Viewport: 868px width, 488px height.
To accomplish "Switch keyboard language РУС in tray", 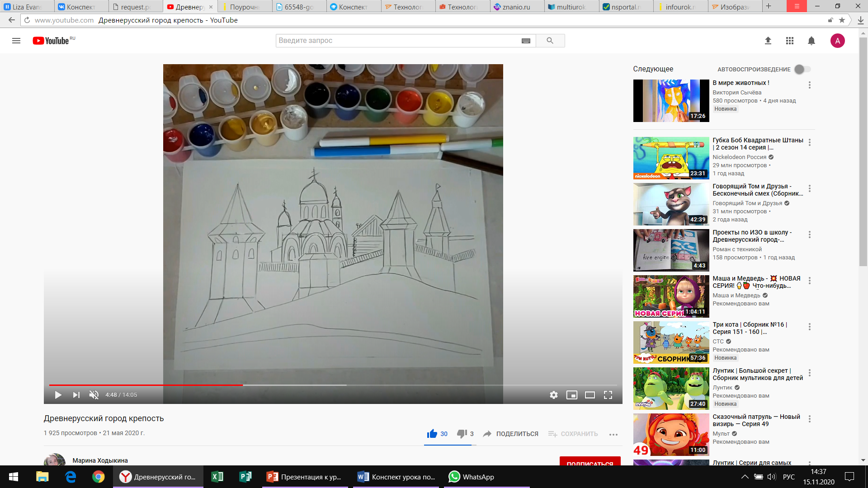I will pos(788,477).
